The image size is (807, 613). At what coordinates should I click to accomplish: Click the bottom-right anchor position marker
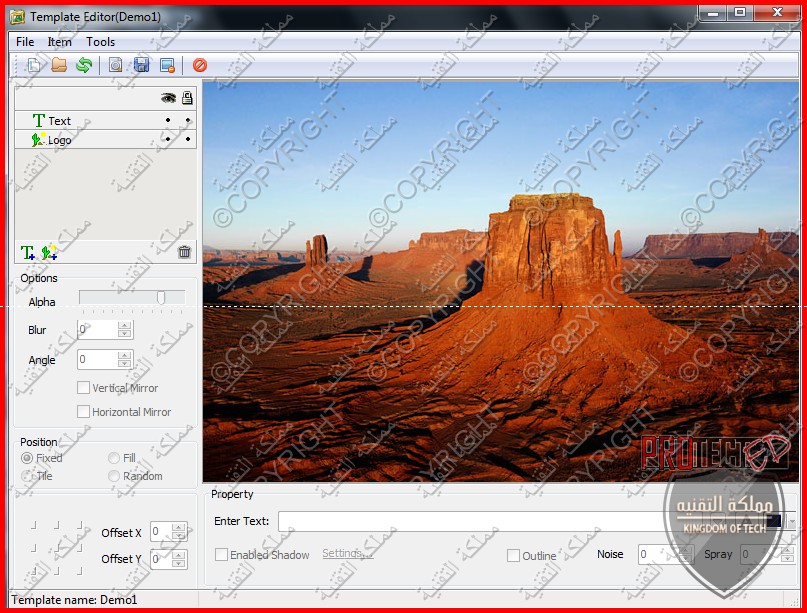(x=80, y=570)
